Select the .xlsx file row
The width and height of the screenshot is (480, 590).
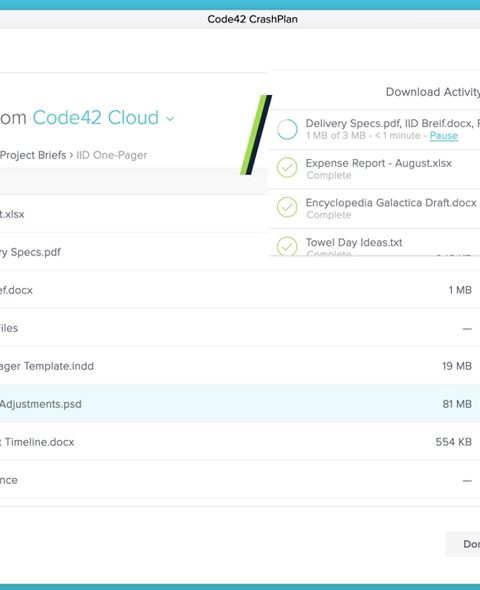click(x=134, y=214)
